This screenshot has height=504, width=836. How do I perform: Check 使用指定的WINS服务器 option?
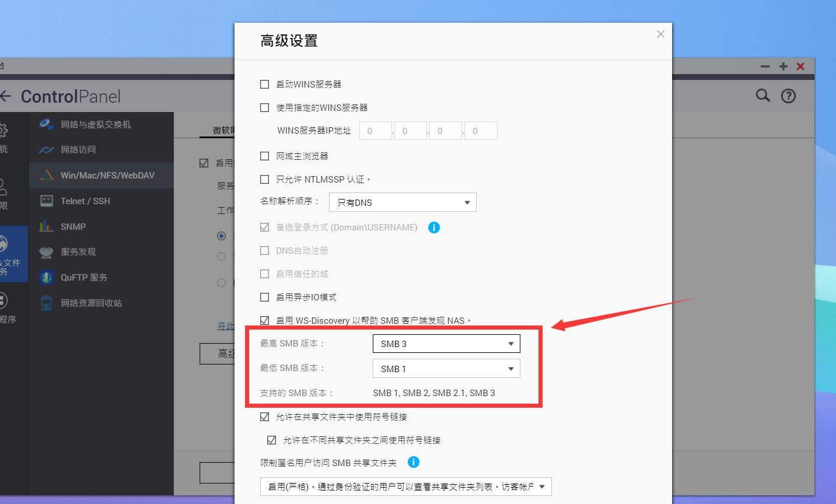point(264,107)
